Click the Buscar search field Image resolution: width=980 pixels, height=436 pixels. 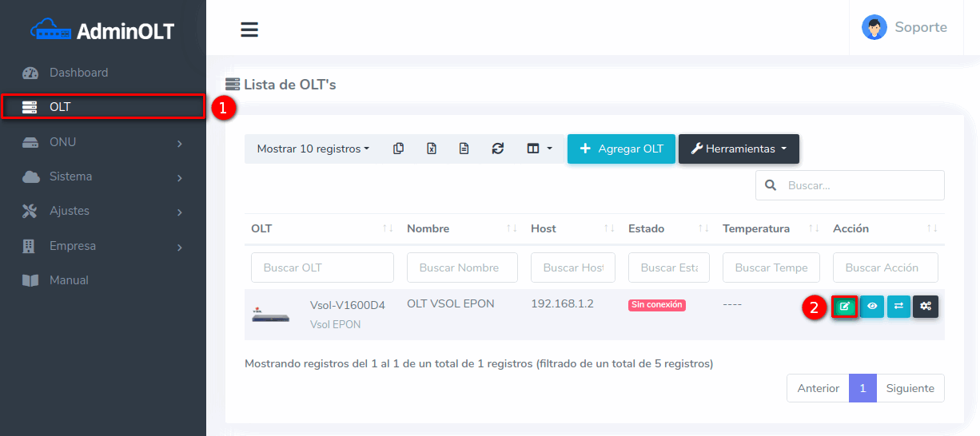coord(860,185)
